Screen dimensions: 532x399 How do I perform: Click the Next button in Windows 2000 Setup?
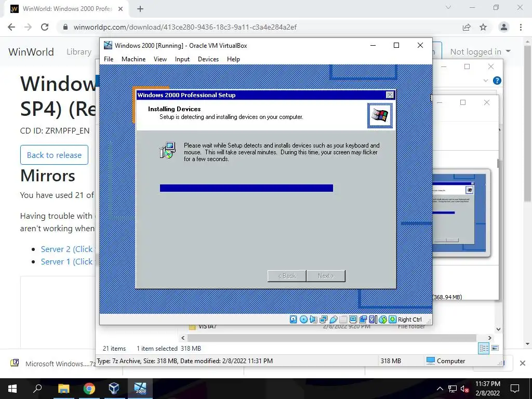tap(326, 276)
